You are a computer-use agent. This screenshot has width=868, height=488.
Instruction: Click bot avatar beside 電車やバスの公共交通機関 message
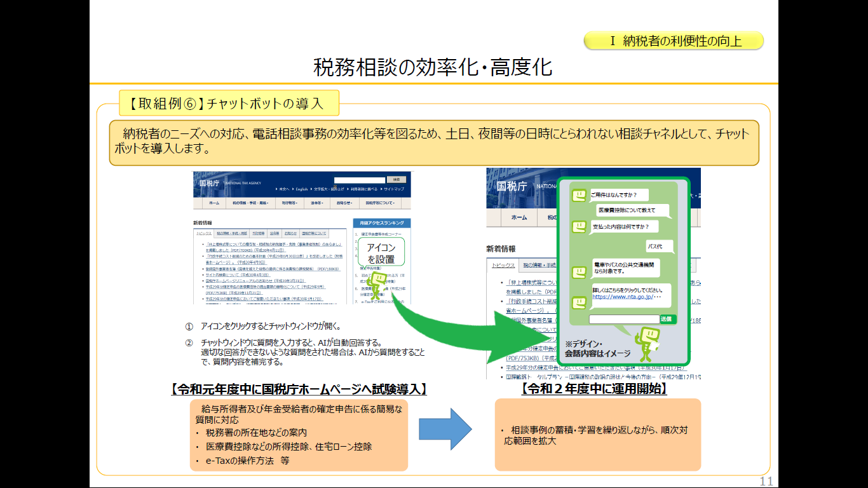tap(579, 273)
